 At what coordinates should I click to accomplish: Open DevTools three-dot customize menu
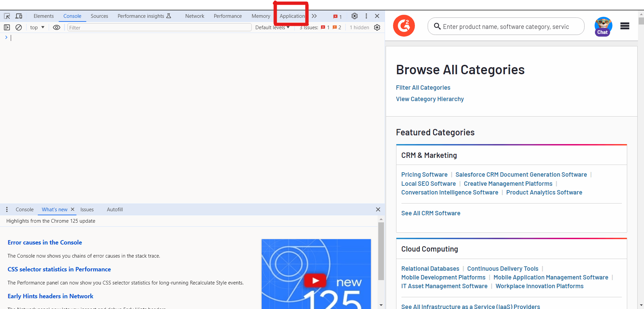click(x=366, y=16)
